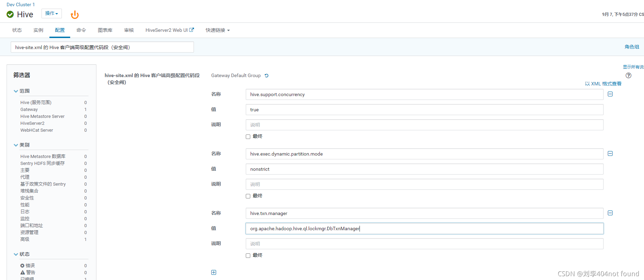
Task: Click the value field containing nonstrict
Action: click(424, 169)
